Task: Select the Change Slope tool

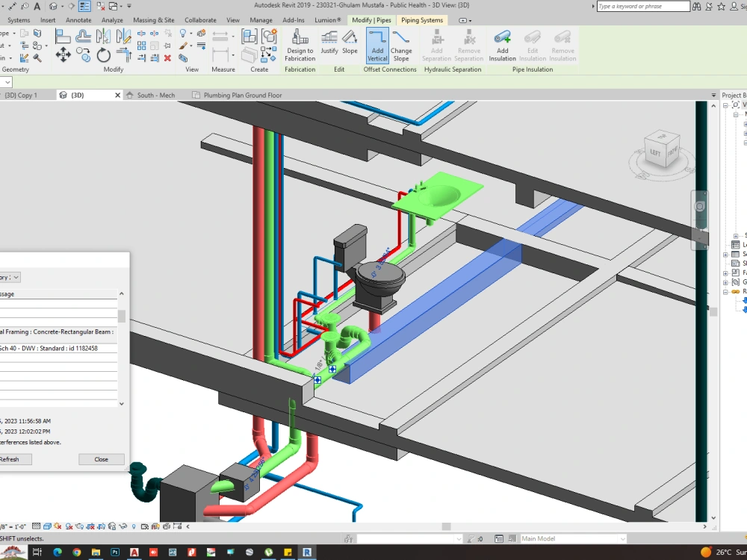Action: 401,46
